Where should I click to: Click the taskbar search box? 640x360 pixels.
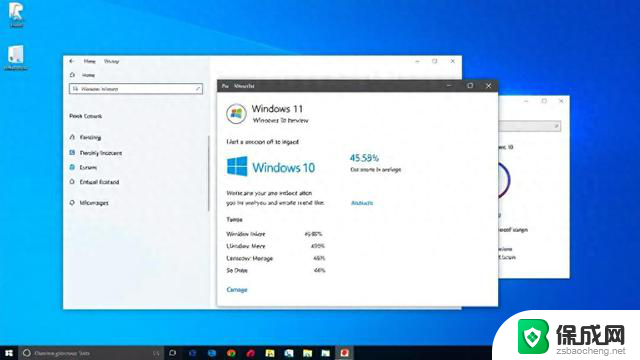coord(91,353)
